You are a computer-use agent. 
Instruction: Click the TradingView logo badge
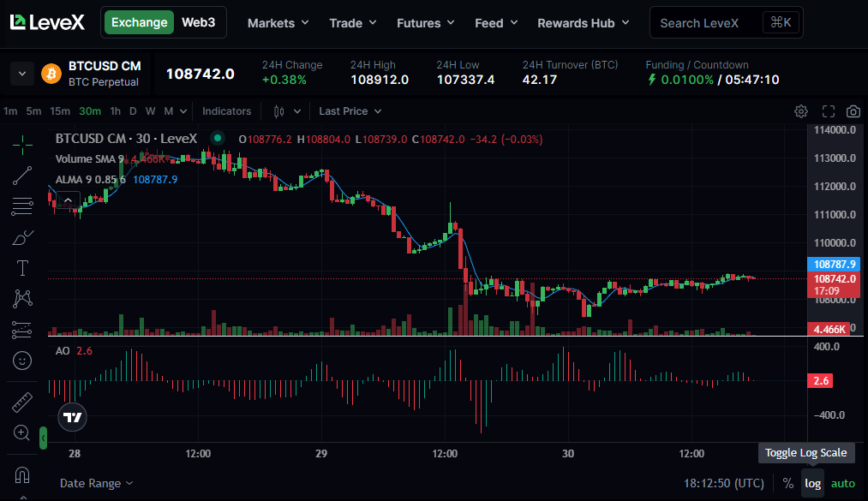pyautogui.click(x=73, y=417)
